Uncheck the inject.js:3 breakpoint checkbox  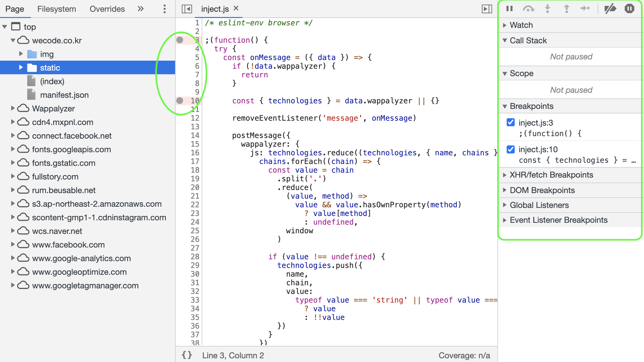click(x=511, y=123)
